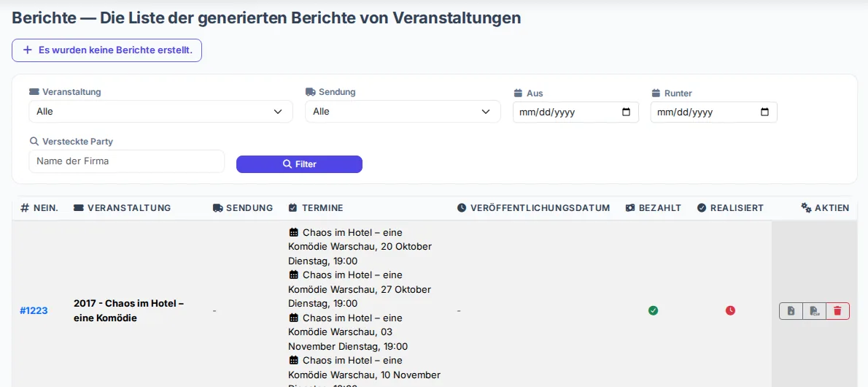Focus the 'Runter' date field text

pyautogui.click(x=684, y=112)
